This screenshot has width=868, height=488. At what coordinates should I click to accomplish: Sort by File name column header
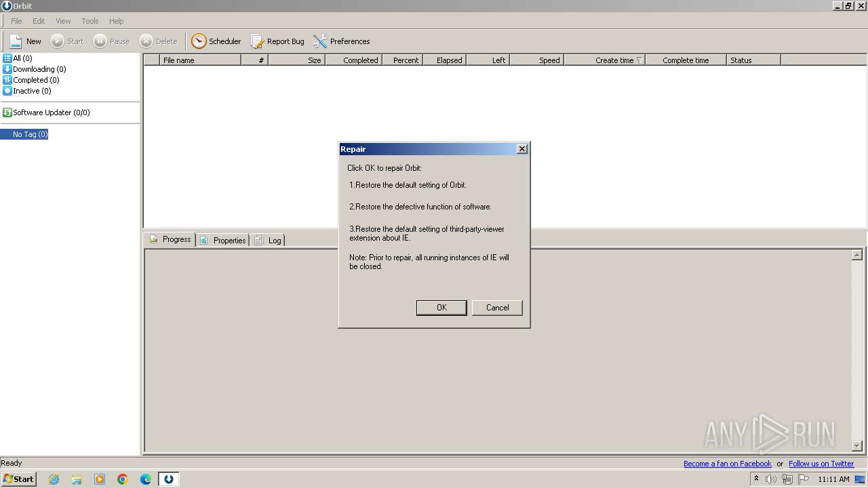click(200, 60)
